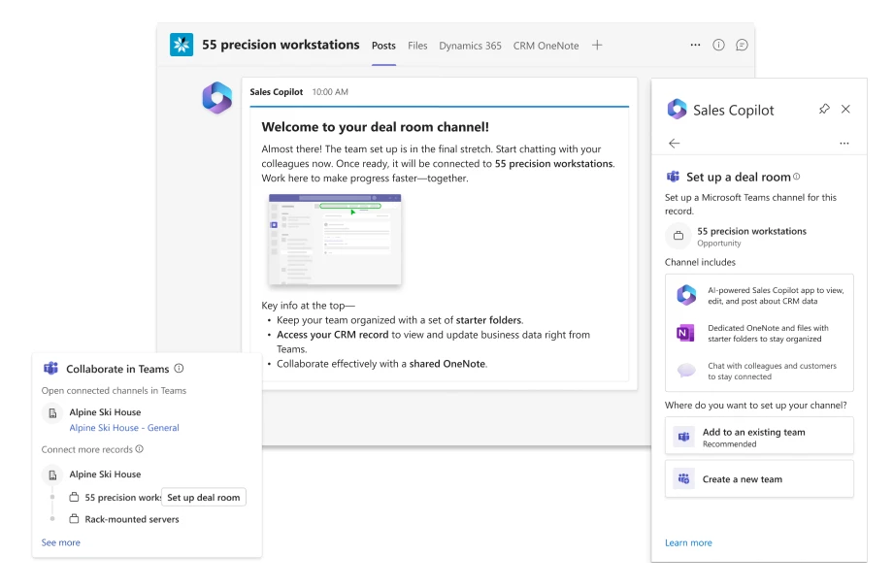
Task: Open the More options ellipsis in the channel header
Action: tap(695, 45)
